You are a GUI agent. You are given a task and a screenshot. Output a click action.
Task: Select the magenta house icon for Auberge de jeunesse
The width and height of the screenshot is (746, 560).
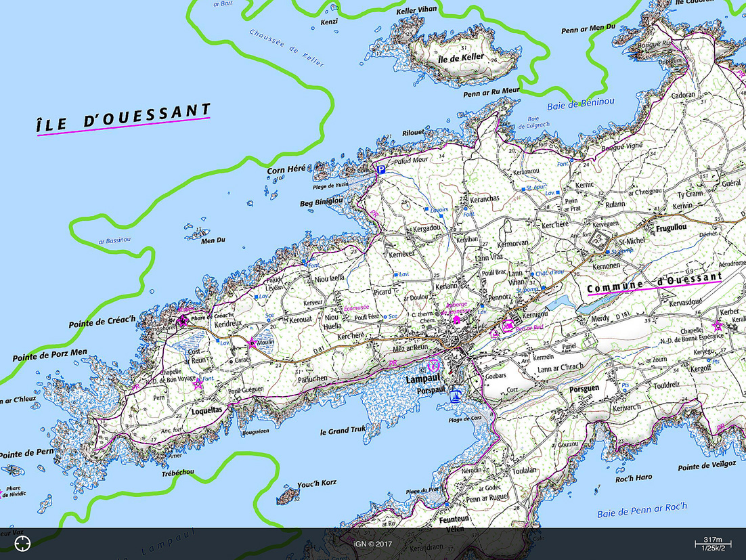[x=457, y=320]
